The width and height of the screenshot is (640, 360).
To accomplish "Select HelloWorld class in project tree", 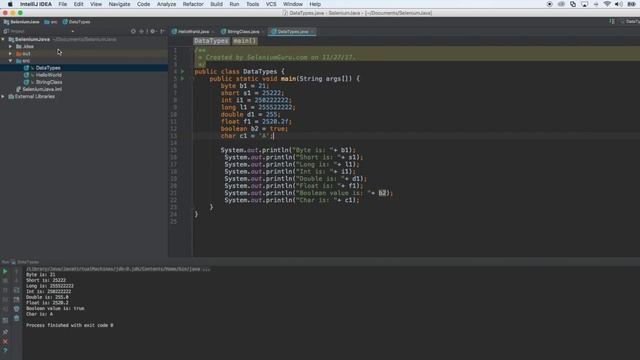I will (49, 75).
